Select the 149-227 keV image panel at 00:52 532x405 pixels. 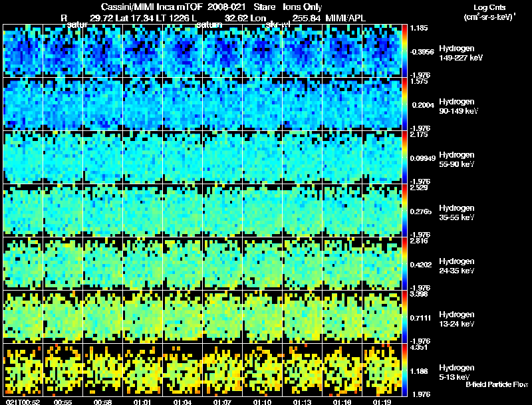(x=23, y=51)
